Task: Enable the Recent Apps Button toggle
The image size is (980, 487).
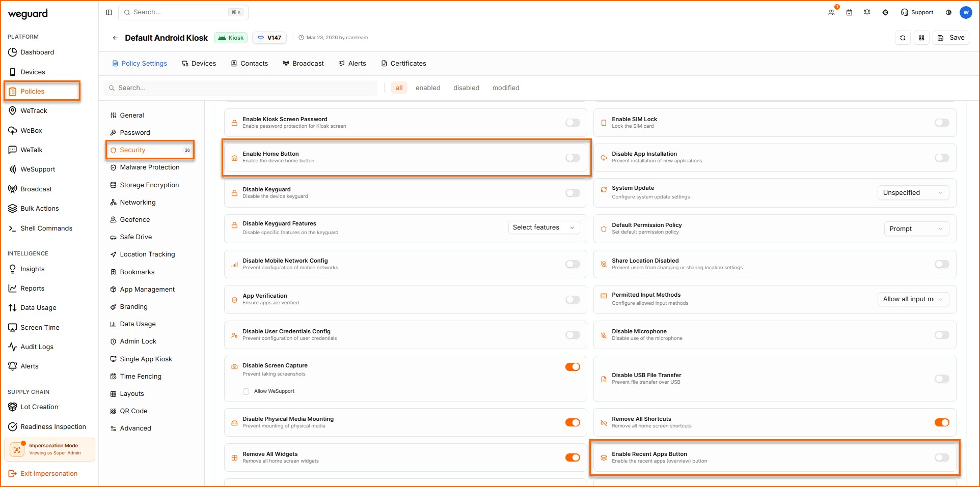Action: [x=942, y=457]
